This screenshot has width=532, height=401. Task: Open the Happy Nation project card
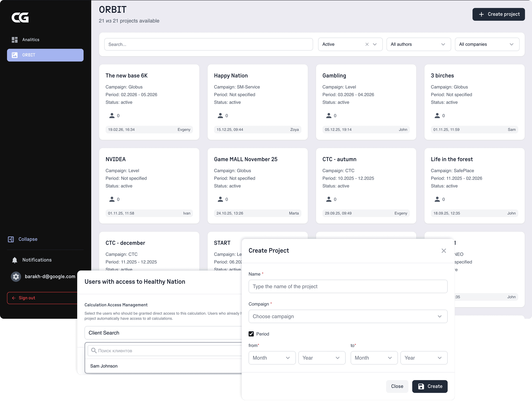257,102
